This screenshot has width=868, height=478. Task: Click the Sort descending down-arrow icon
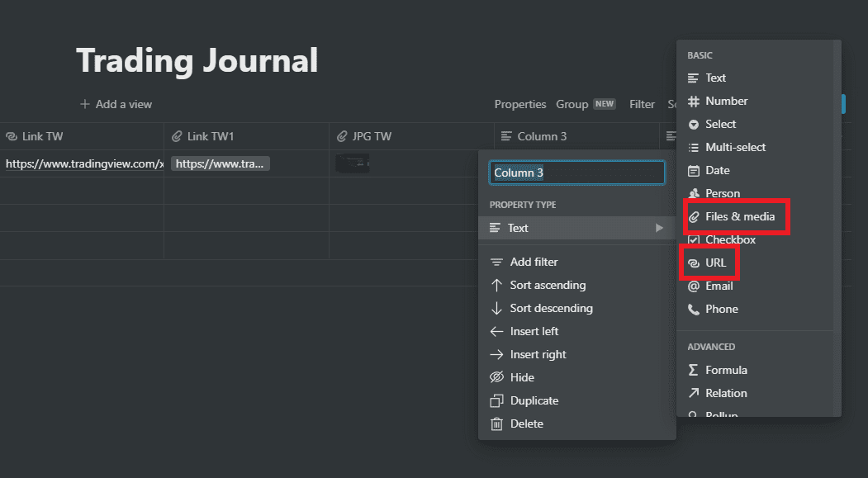(x=496, y=308)
